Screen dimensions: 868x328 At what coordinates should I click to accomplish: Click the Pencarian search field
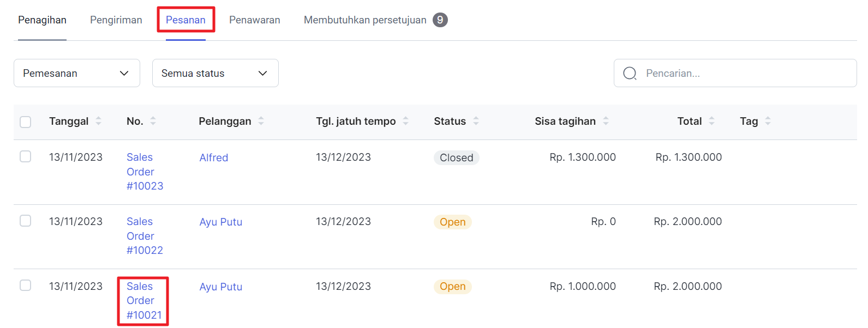[742, 73]
